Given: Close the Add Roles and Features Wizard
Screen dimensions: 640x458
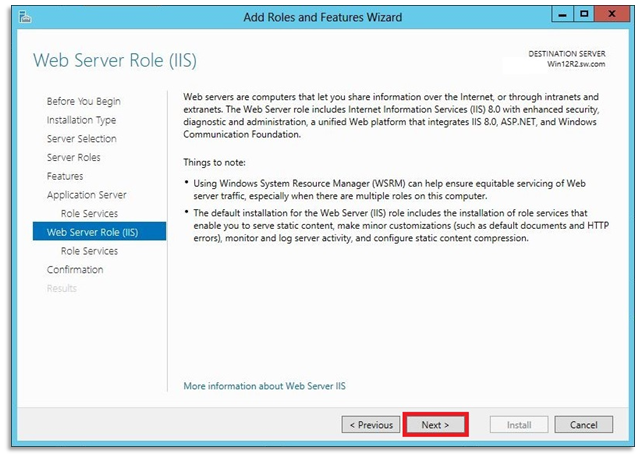Looking at the screenshot, I should point(612,14).
